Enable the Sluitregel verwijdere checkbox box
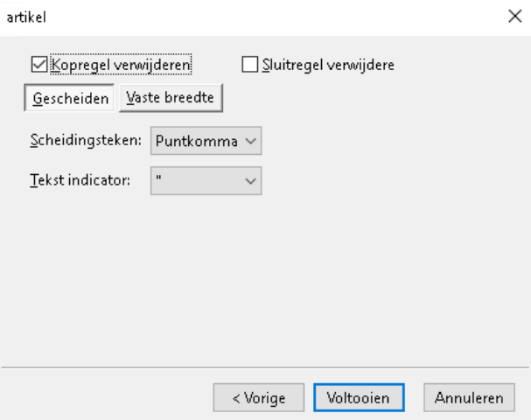Screen dimensions: 531x420 [249, 64]
